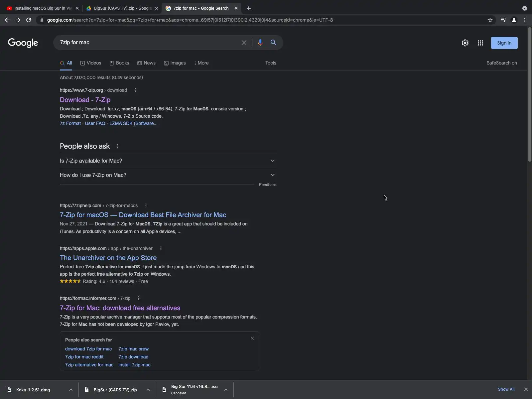Open the Chrome profile icon
The image size is (532, 399).
pyautogui.click(x=514, y=20)
